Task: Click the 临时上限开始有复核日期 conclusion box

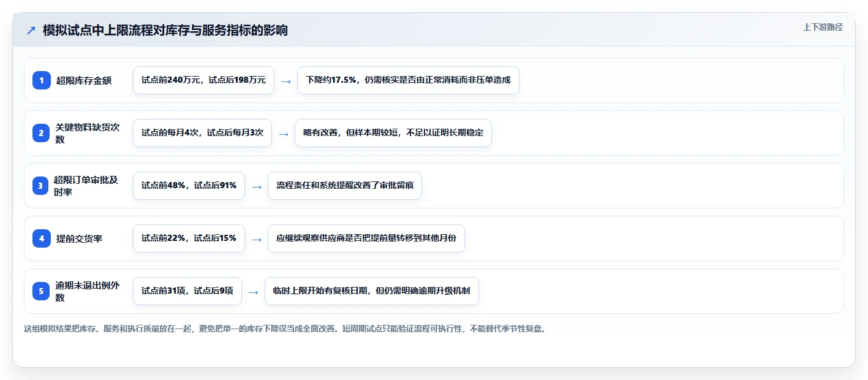Action: pos(371,291)
